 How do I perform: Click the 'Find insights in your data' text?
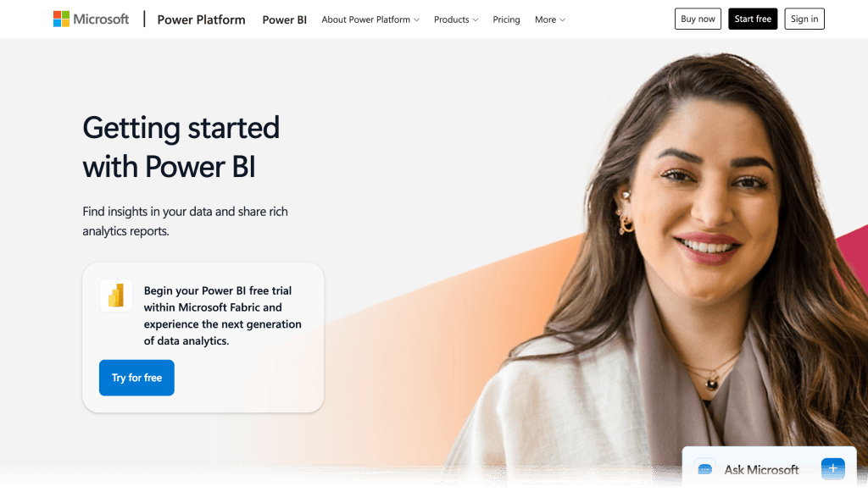(x=185, y=221)
